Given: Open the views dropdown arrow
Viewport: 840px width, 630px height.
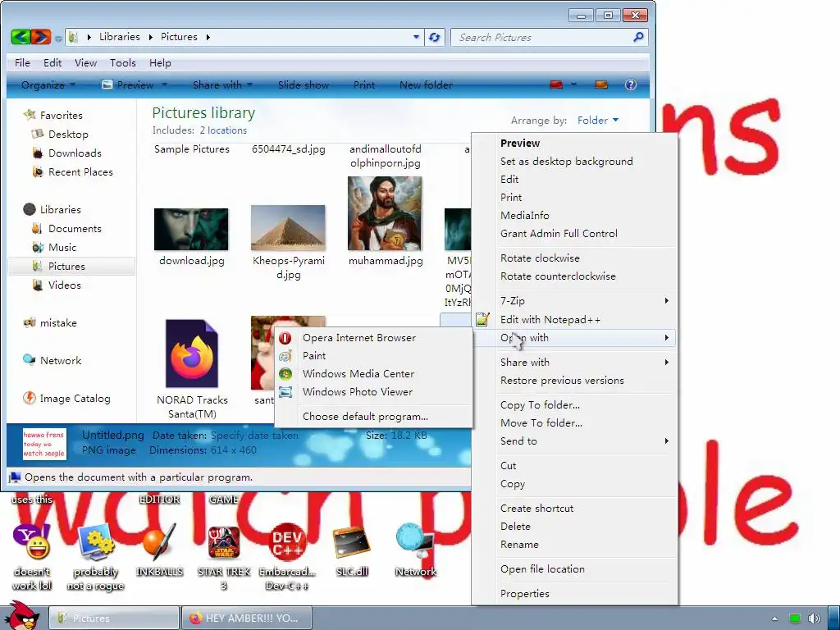Looking at the screenshot, I should tap(573, 84).
